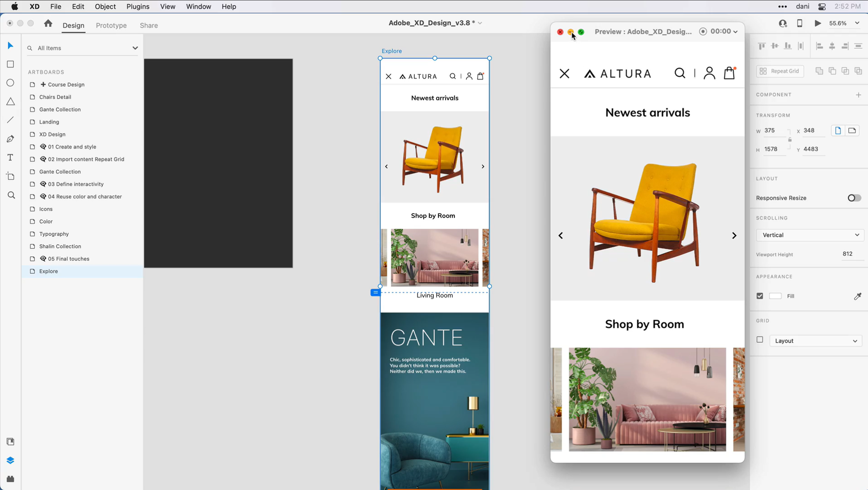868x490 pixels.
Task: Enable the Layout grid checkbox
Action: (760, 340)
